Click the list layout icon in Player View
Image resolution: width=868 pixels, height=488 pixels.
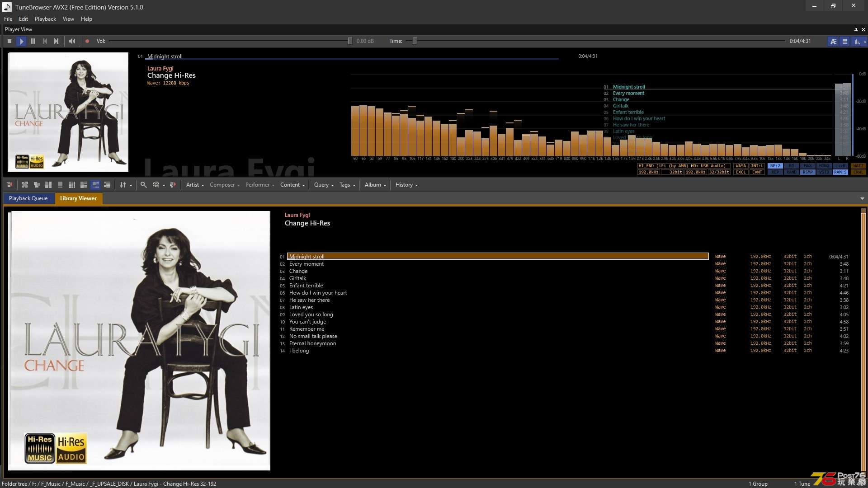(x=844, y=41)
